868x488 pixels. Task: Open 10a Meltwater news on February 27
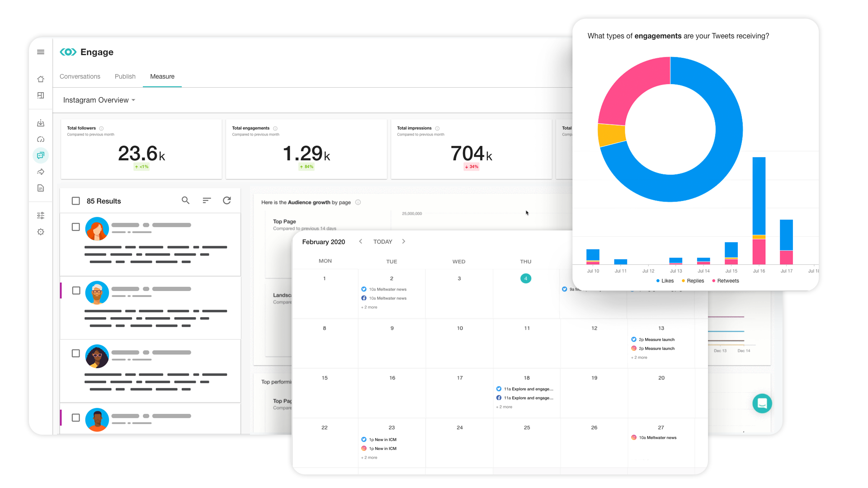[x=654, y=437]
